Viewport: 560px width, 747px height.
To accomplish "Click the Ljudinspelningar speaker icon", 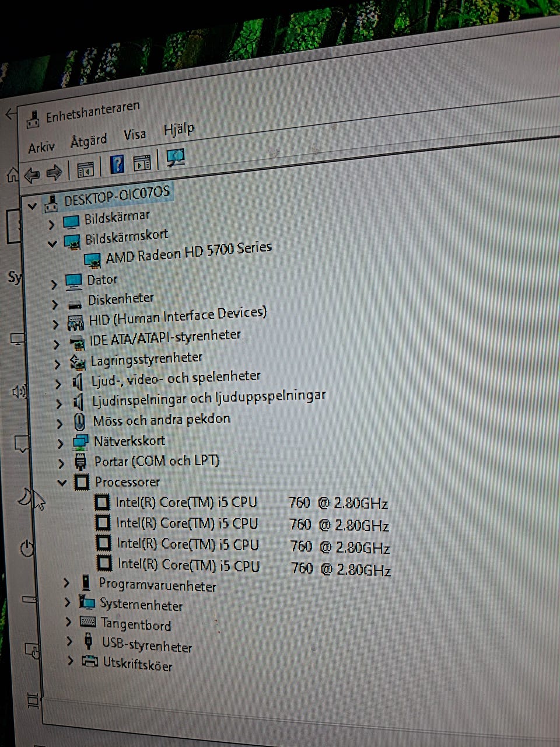I will (78, 403).
